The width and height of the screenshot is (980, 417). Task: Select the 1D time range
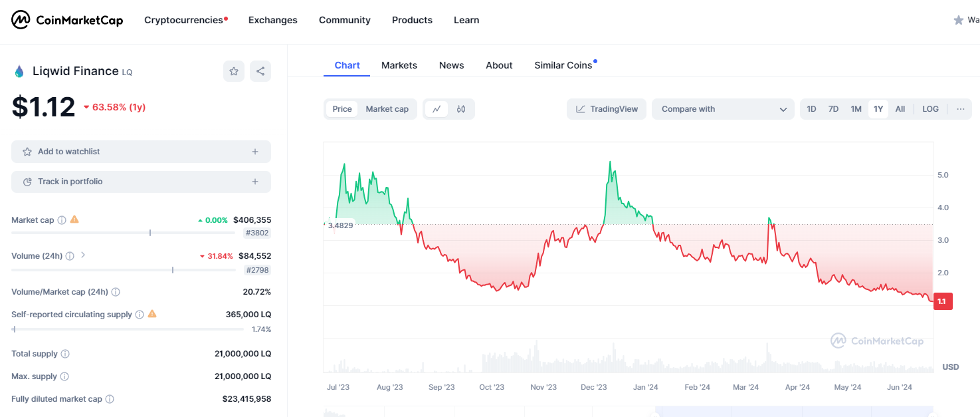[x=811, y=109]
